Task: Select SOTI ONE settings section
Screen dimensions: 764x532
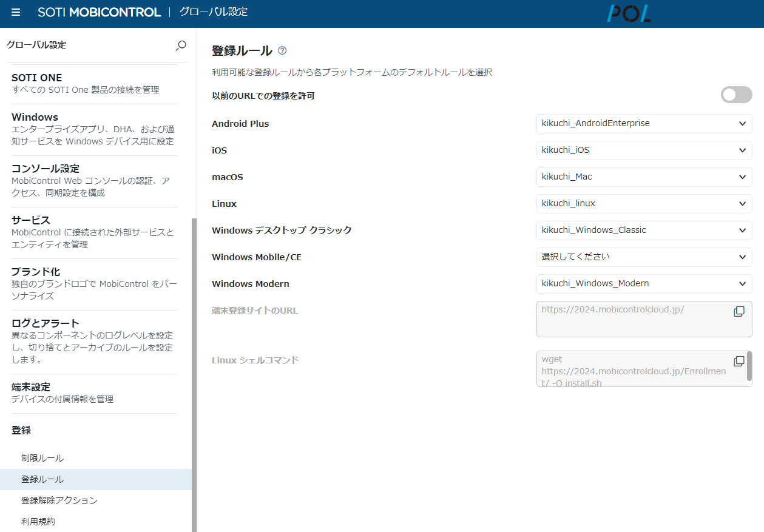Action: tap(94, 84)
